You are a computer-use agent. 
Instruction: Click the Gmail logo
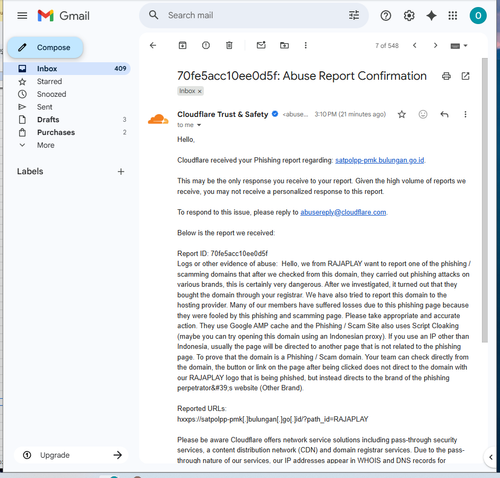(64, 16)
